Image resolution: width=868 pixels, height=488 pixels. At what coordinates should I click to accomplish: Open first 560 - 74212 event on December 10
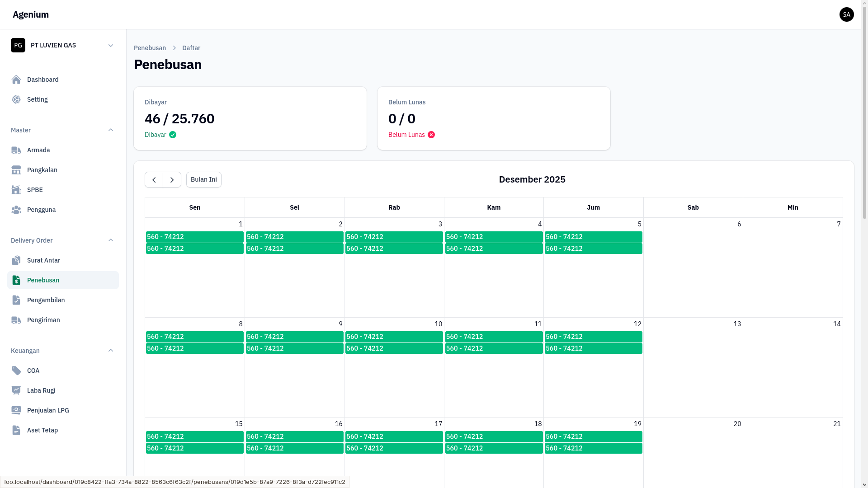[394, 337]
